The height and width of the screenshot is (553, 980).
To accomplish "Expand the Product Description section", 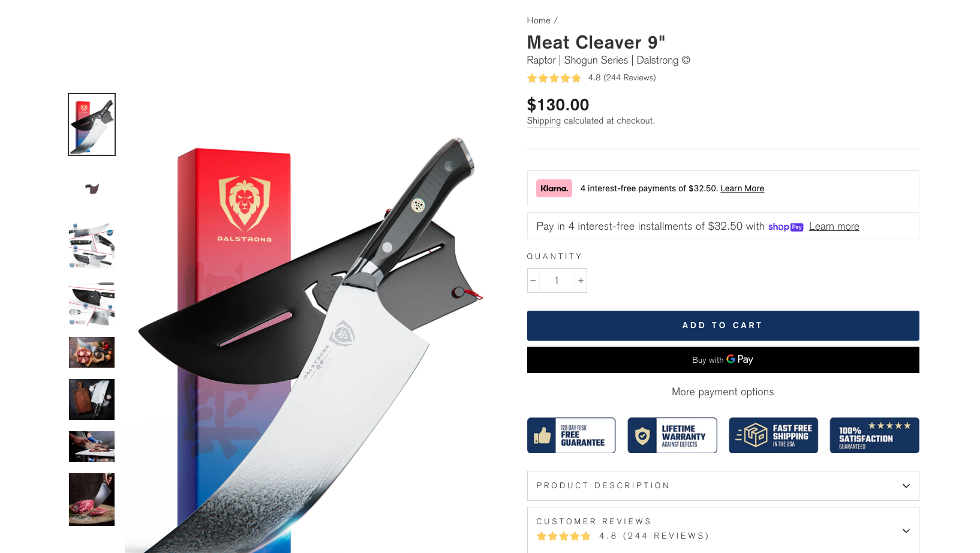I will pos(723,486).
